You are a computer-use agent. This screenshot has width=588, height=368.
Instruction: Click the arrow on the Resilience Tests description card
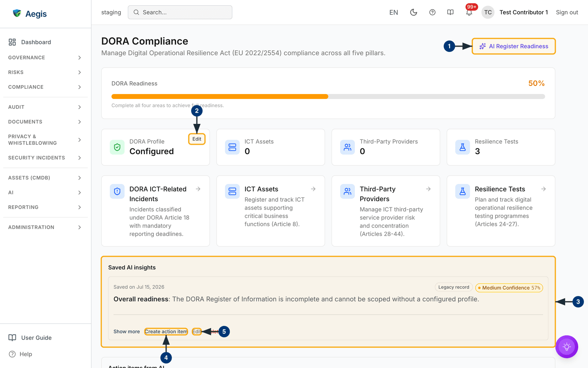pos(543,189)
